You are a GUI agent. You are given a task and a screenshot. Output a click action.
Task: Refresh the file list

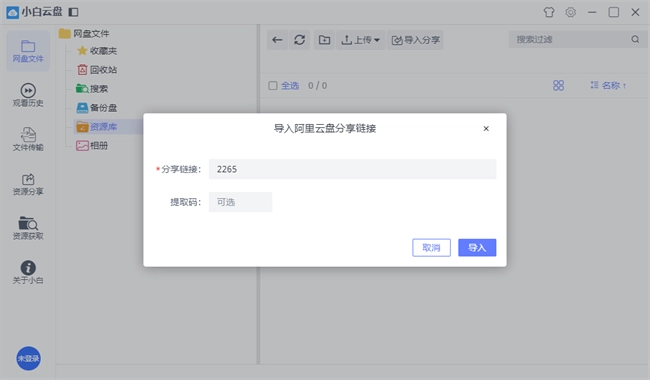click(300, 40)
